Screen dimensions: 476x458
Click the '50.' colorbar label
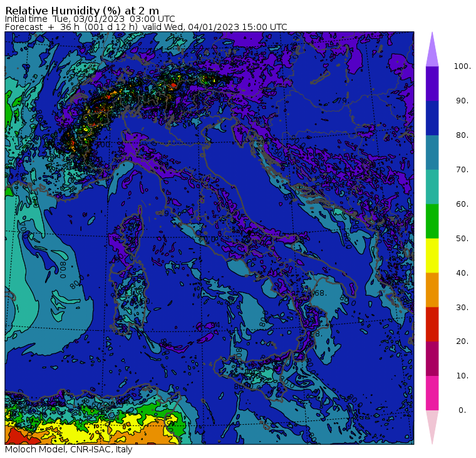click(462, 239)
